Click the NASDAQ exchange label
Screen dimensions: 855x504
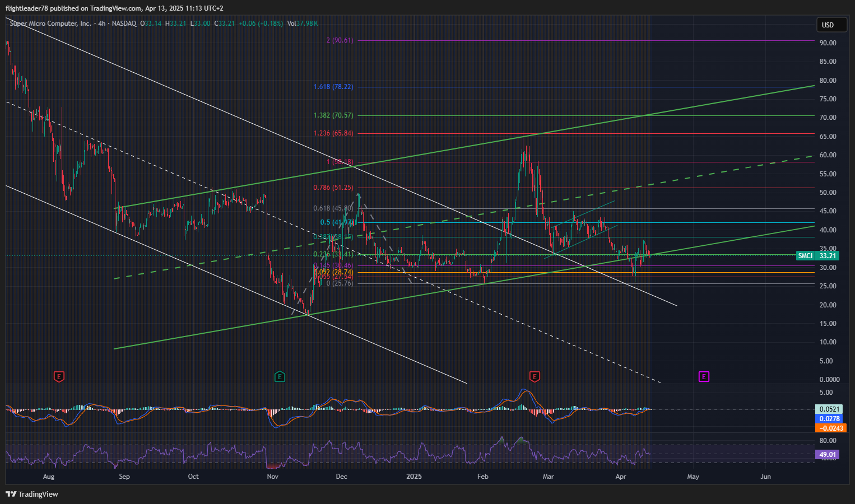tap(124, 24)
